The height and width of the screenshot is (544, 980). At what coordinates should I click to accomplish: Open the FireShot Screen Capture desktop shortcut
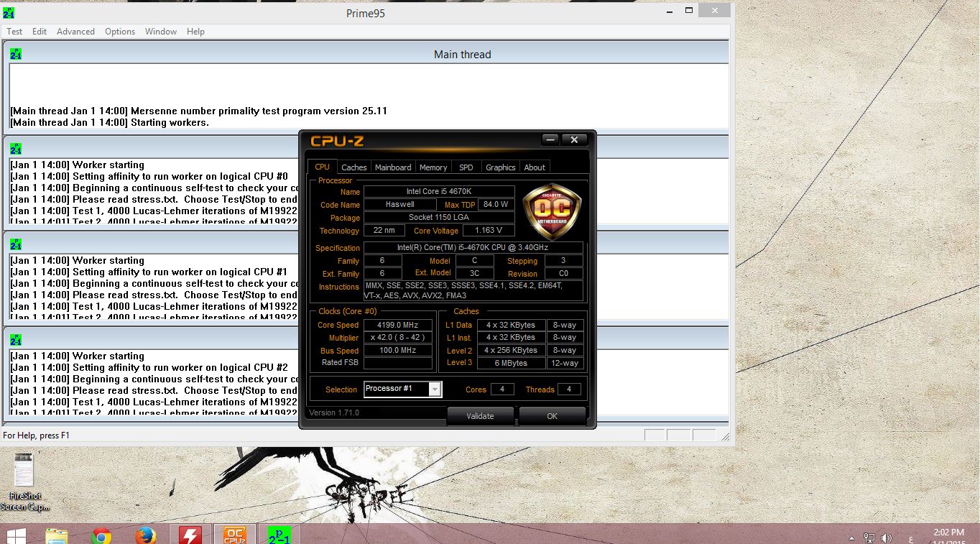tap(24, 481)
